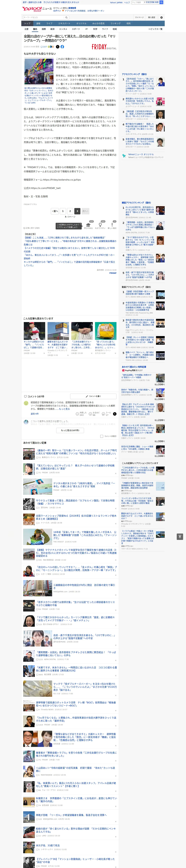Screen dimensions: 186x868
Task: Open the article form URL friday.kodansha.co.jp/tips
Action: [62, 180]
